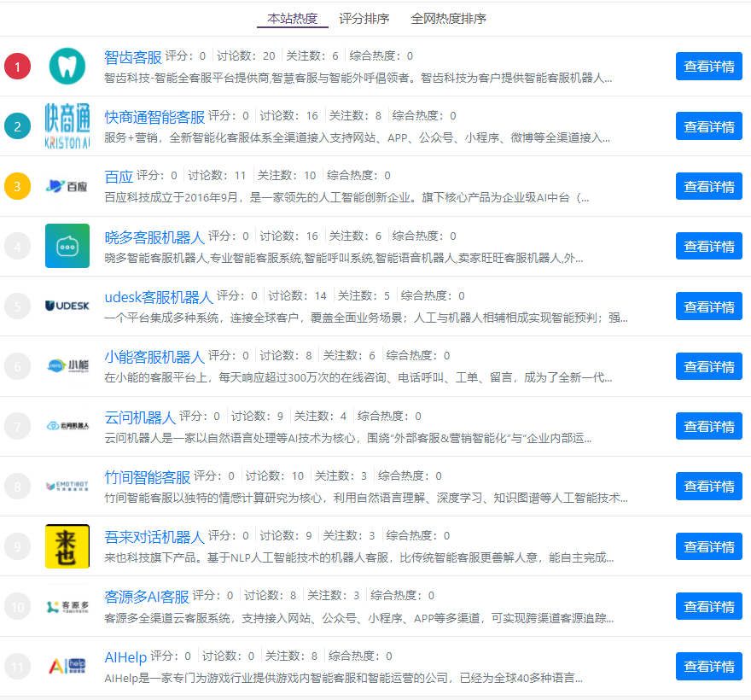Image resolution: width=751 pixels, height=700 pixels.
Task: Click 查看详情 for 百应
Action: 709,186
